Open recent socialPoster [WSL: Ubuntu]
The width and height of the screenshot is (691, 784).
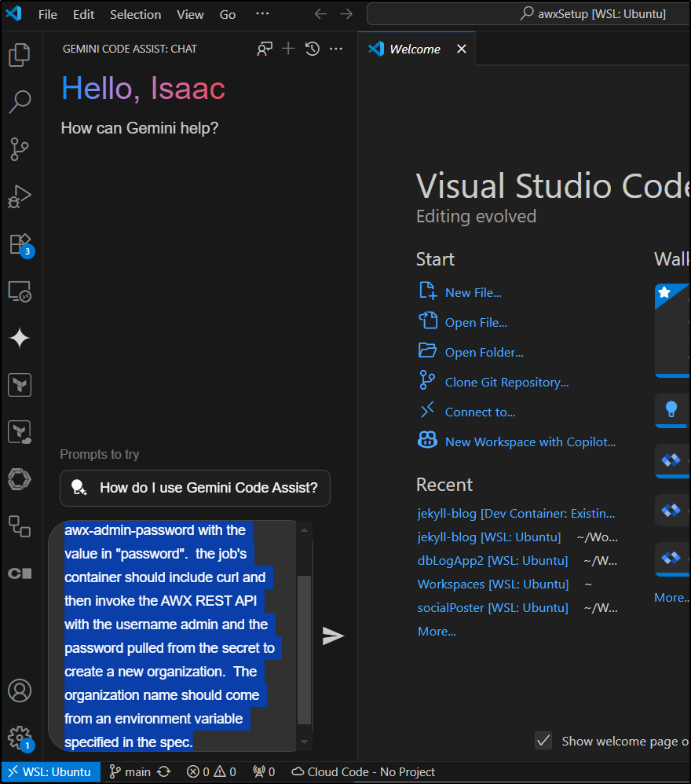pos(492,607)
